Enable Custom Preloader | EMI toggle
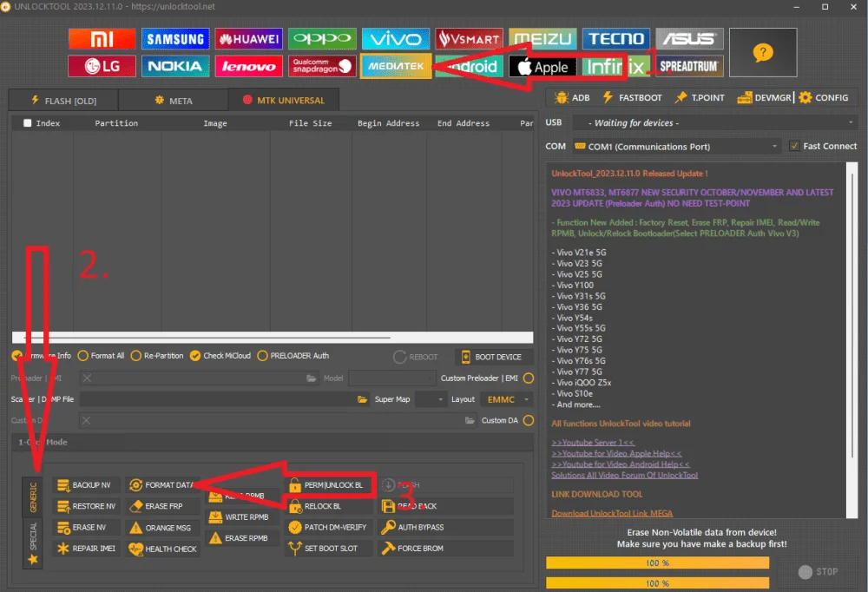Image resolution: width=868 pixels, height=592 pixels. (529, 378)
